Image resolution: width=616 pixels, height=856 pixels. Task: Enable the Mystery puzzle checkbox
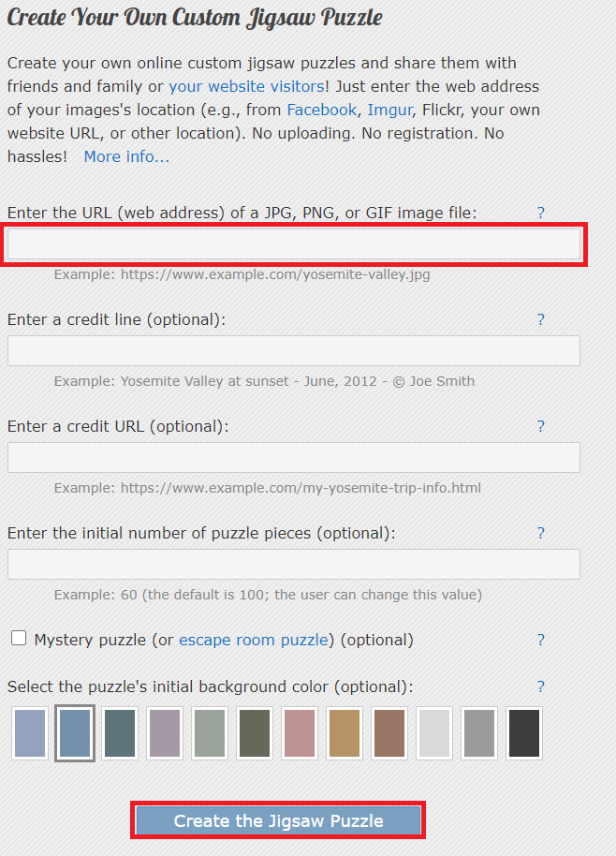pyautogui.click(x=19, y=638)
